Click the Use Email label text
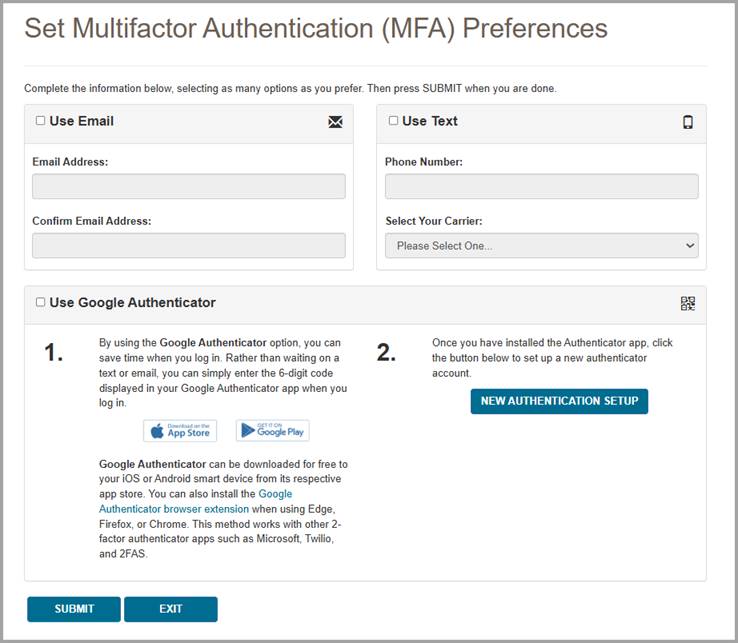 (x=81, y=121)
